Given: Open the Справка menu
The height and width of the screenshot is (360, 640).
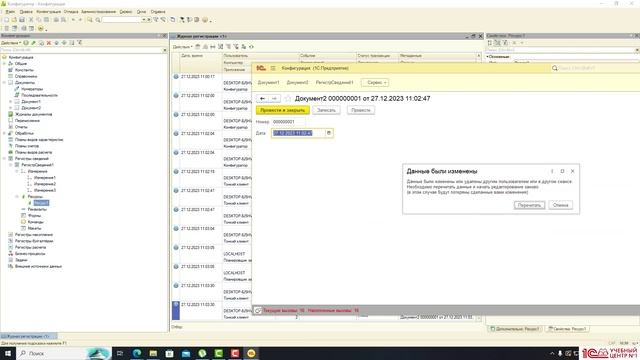Looking at the screenshot, I should [158, 12].
